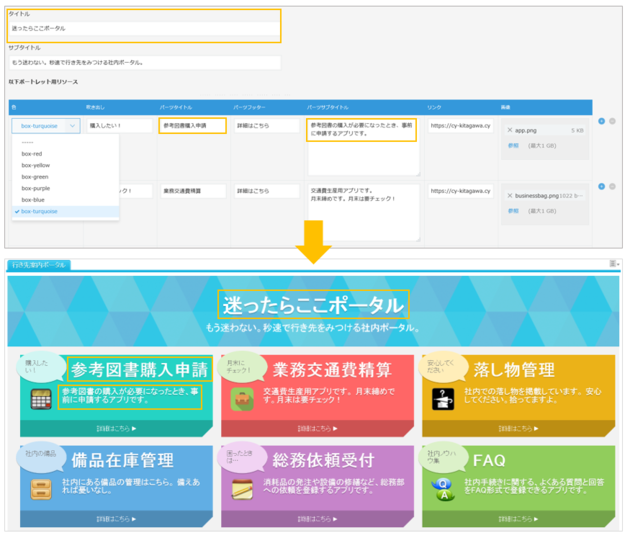Click the Q&A icon in FAQ tile
The image size is (630, 538).
pos(445,491)
